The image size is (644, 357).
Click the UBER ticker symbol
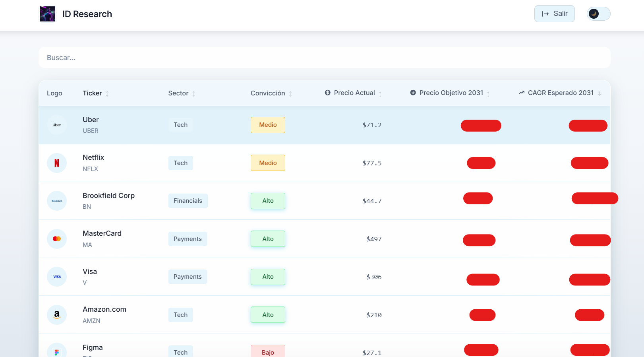pos(91,131)
